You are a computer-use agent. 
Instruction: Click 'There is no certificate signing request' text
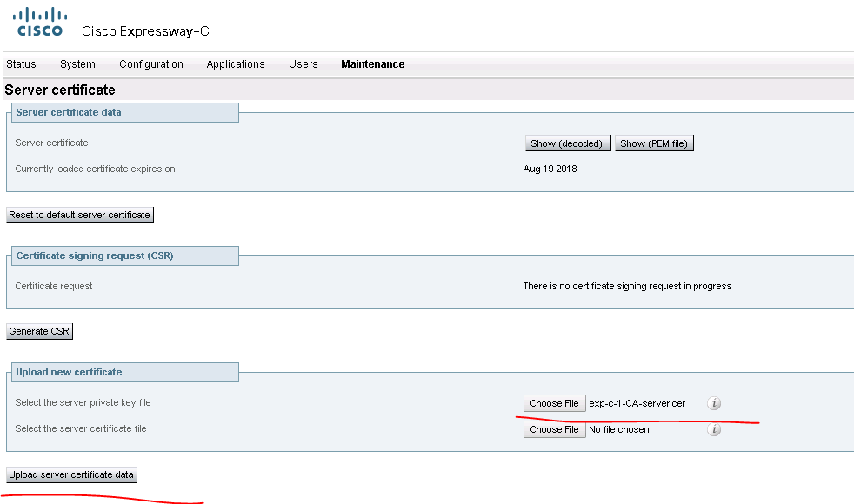point(627,286)
